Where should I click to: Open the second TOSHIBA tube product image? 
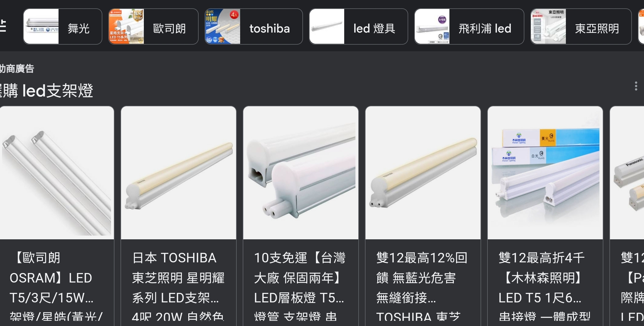coord(423,173)
